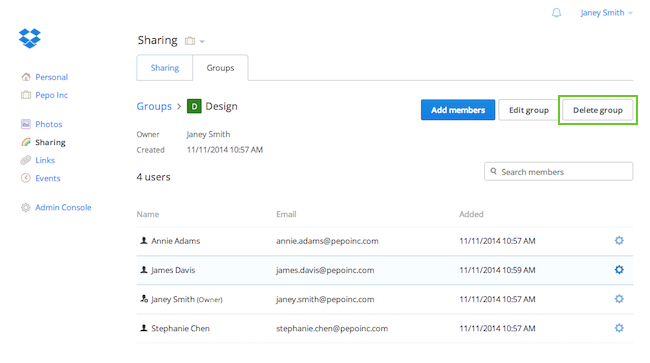The height and width of the screenshot is (363, 650).
Task: Click email james.davis@pepoinc.com
Action: click(325, 270)
